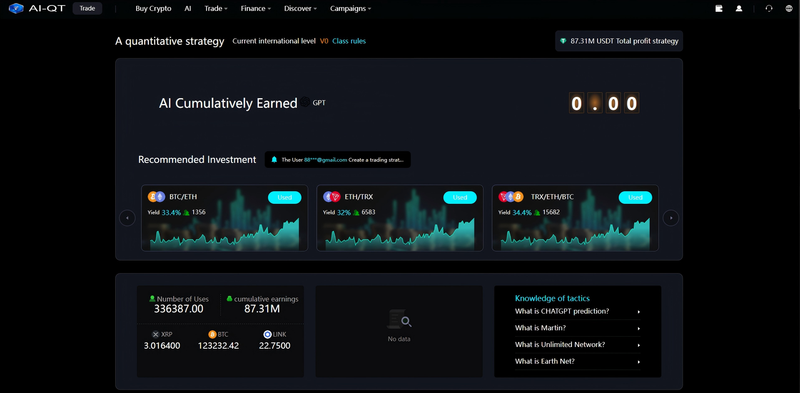
Task: Click the LINK coin icon
Action: tap(267, 334)
